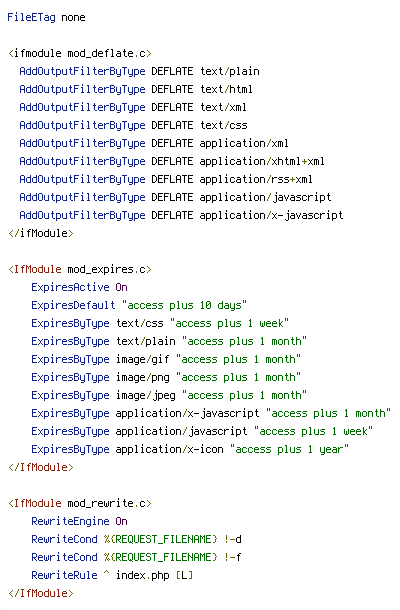Click the RewriteEngine On directive

pyautogui.click(x=79, y=521)
